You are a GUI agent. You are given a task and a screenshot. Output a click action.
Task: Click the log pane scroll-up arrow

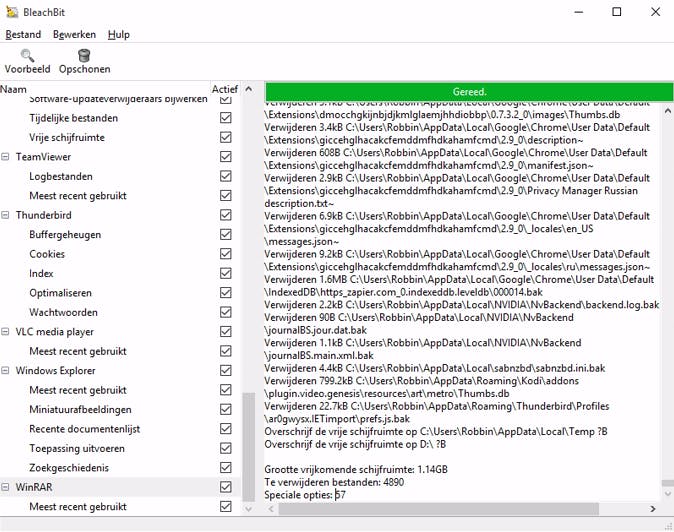click(668, 111)
